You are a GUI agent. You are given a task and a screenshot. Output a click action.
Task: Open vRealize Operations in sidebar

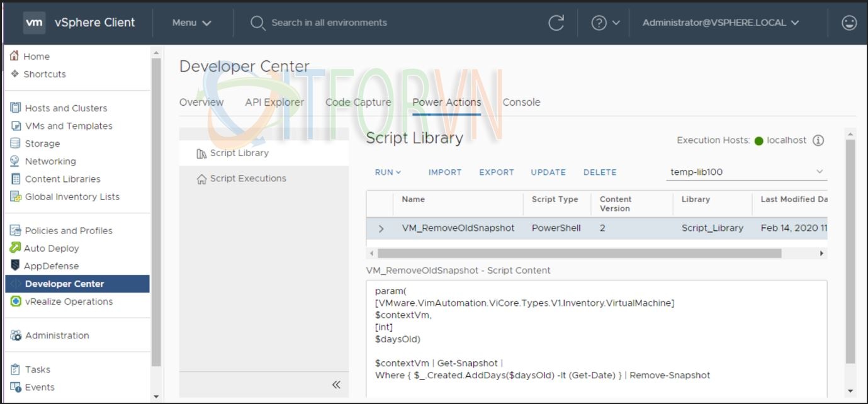(x=69, y=301)
